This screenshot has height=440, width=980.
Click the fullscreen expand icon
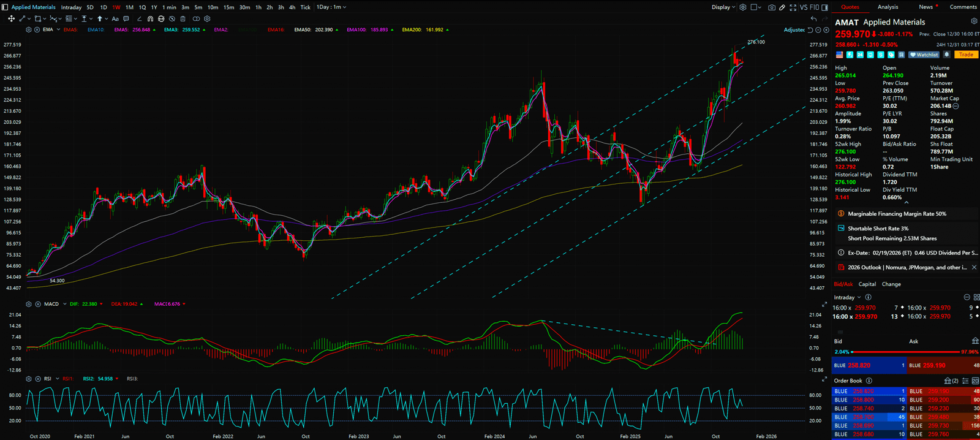coord(793,7)
